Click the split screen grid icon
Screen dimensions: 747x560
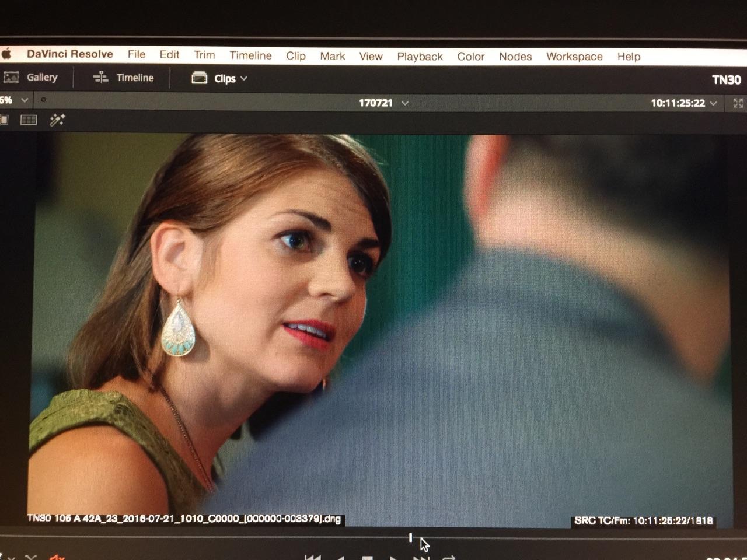tap(29, 120)
